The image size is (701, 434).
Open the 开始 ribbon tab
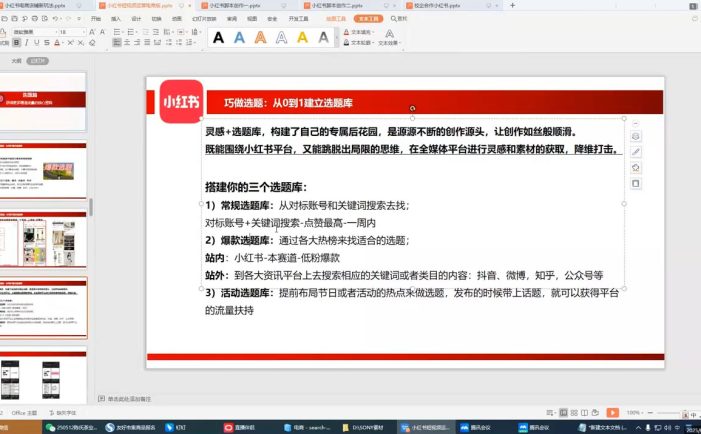pyautogui.click(x=96, y=19)
